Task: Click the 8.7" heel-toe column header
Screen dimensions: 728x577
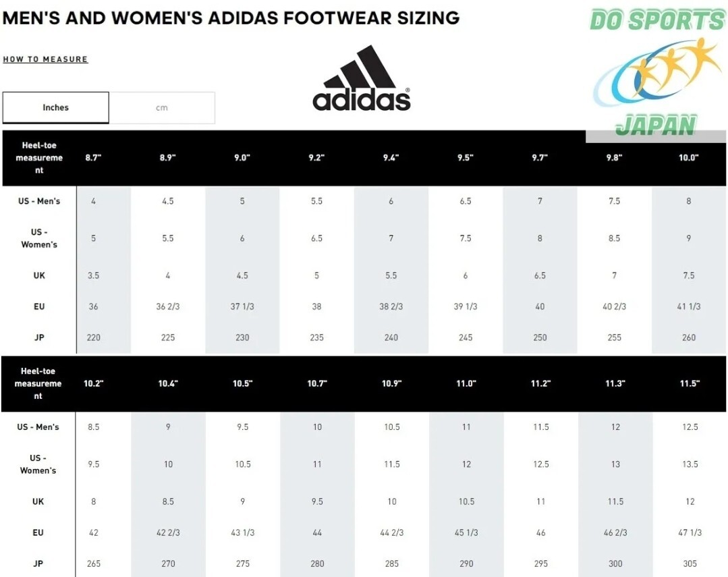Action: click(93, 157)
